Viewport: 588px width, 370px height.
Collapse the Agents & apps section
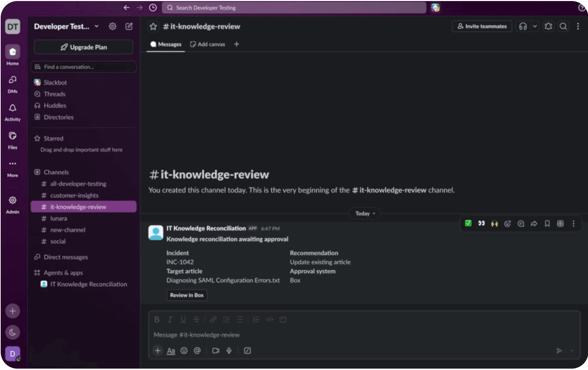[x=63, y=273]
